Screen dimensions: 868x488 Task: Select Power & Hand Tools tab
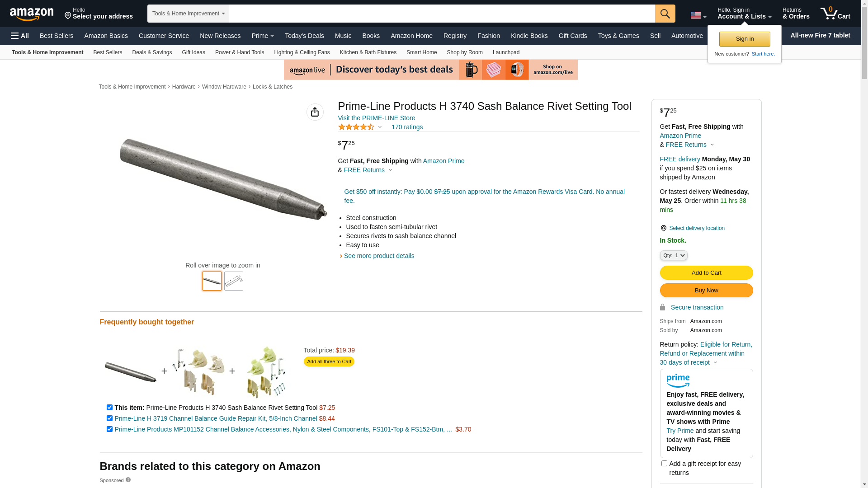[x=240, y=52]
